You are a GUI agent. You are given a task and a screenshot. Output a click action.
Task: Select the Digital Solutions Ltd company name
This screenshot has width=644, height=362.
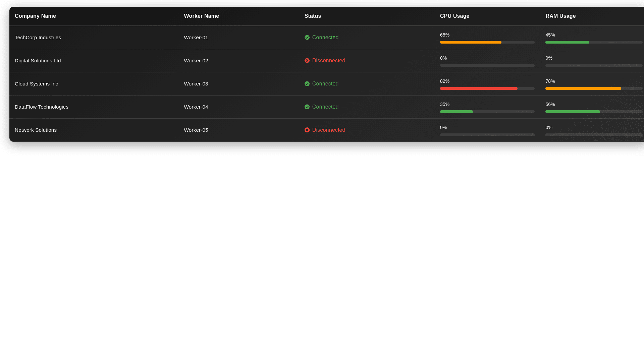(x=38, y=61)
